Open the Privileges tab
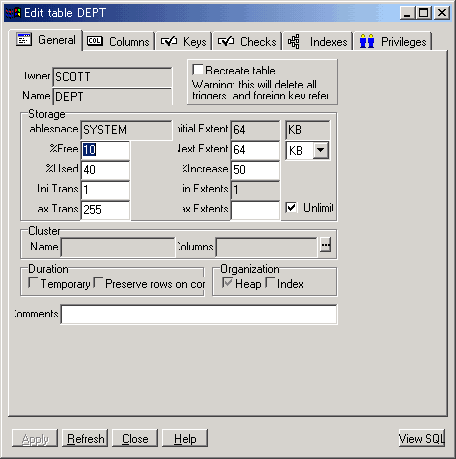456x459 pixels. [393, 41]
